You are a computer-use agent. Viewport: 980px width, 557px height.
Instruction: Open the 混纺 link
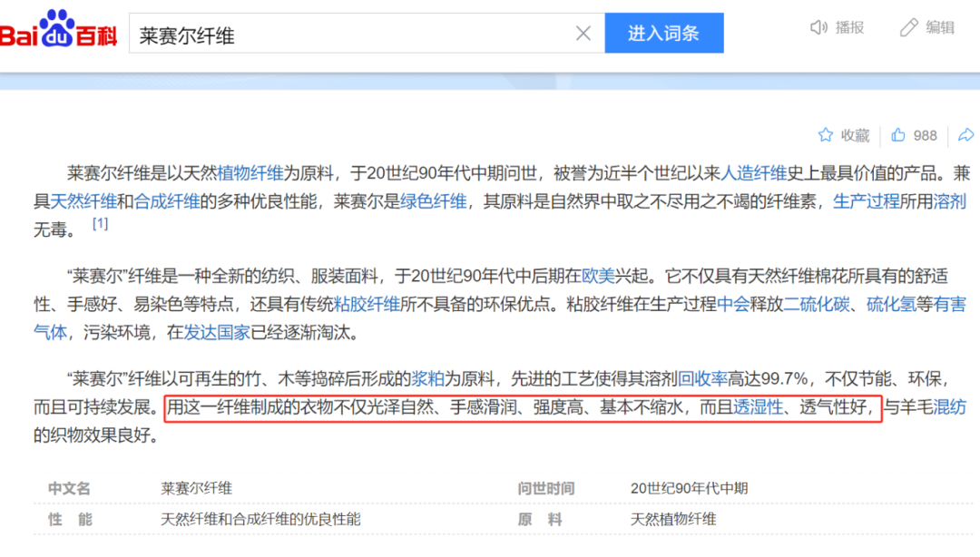click(949, 407)
